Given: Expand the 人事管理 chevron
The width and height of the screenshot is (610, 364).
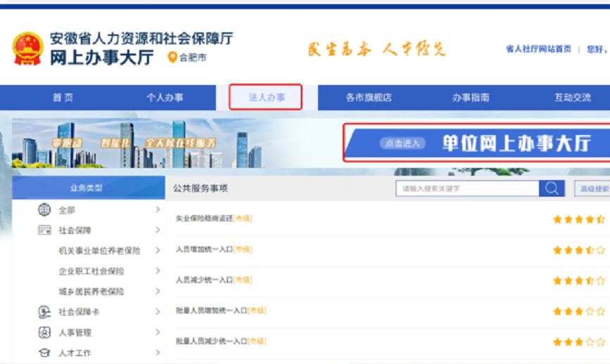Looking at the screenshot, I should tap(158, 332).
